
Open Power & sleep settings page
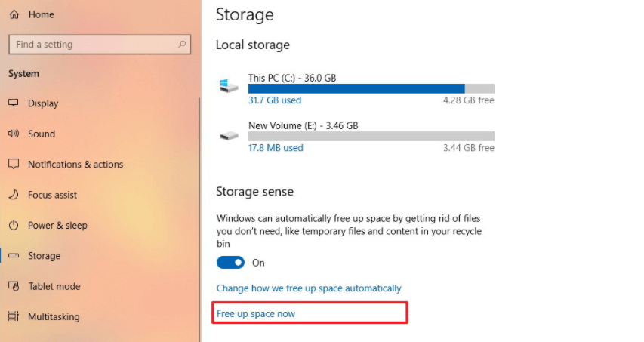point(57,226)
